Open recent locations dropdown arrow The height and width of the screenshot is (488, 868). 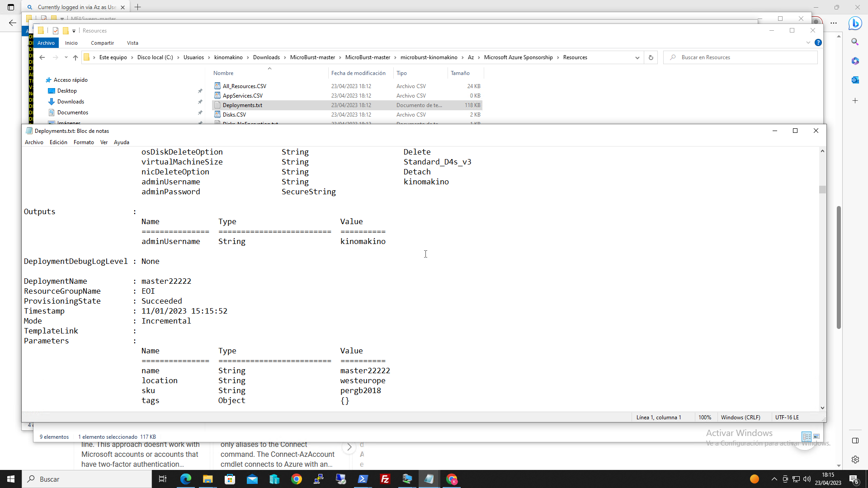66,57
